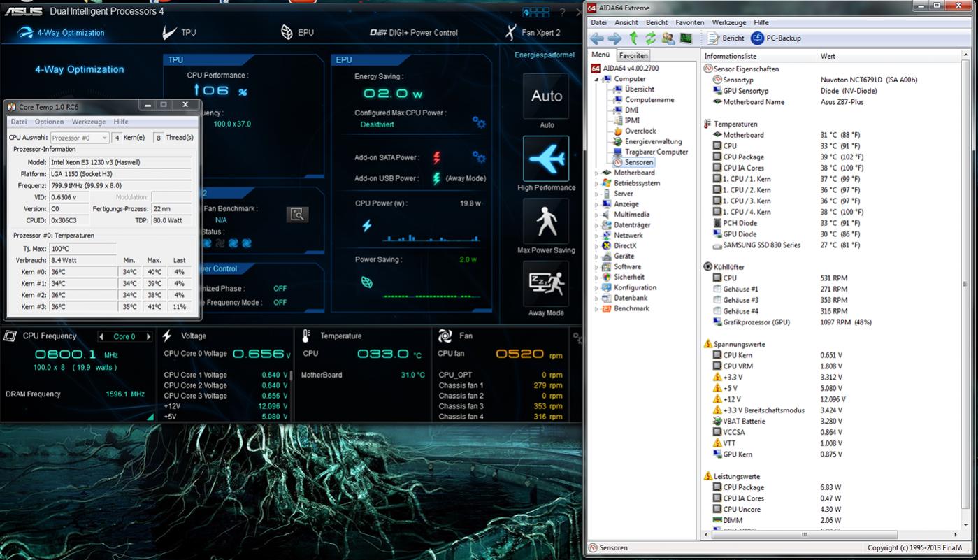Show previous core in CPU Frequency panel
This screenshot has height=560, width=978.
pos(101,337)
